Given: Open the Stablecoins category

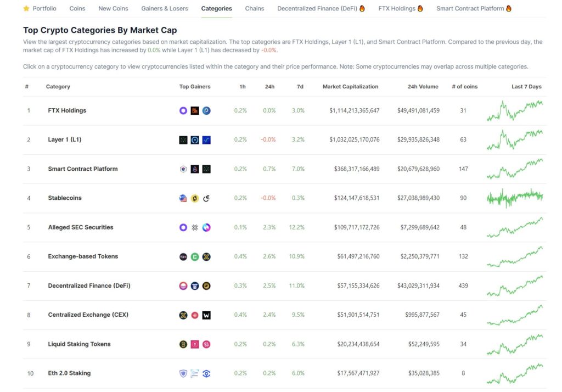Looking at the screenshot, I should point(65,198).
